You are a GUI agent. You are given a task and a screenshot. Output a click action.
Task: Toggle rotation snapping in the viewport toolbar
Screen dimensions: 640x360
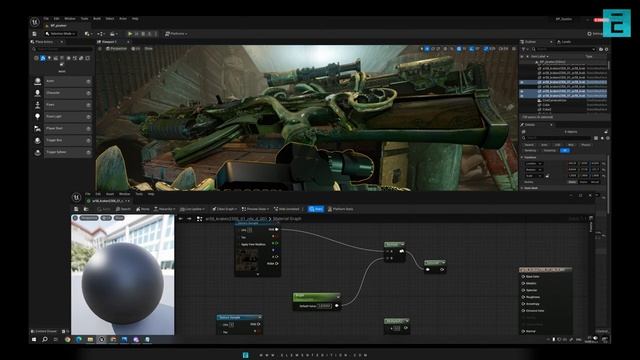(x=472, y=49)
